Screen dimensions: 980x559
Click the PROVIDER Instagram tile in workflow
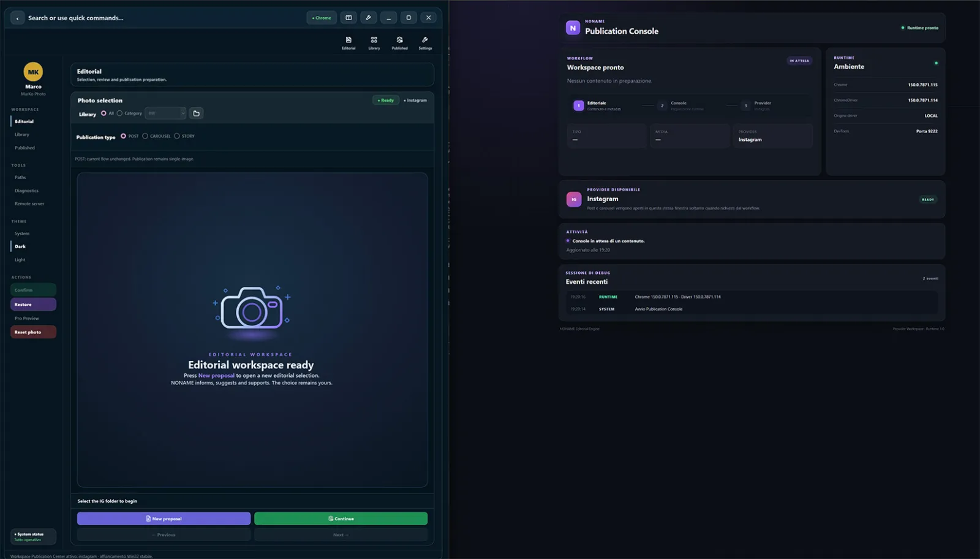click(x=773, y=136)
